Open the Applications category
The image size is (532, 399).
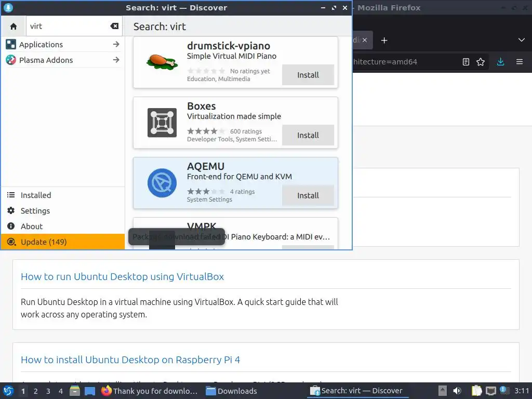point(63,45)
